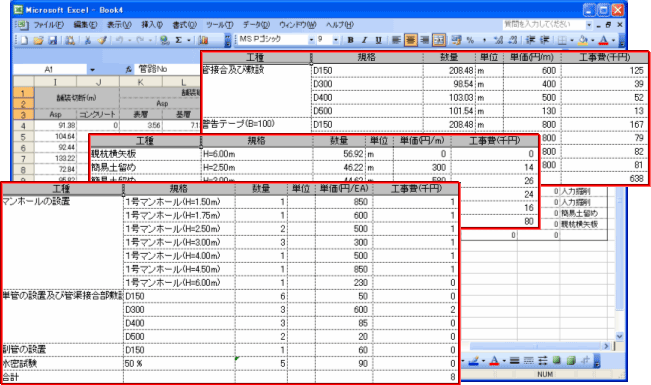Click the New workbook icon
The width and height of the screenshot is (651, 385).
click(24, 40)
